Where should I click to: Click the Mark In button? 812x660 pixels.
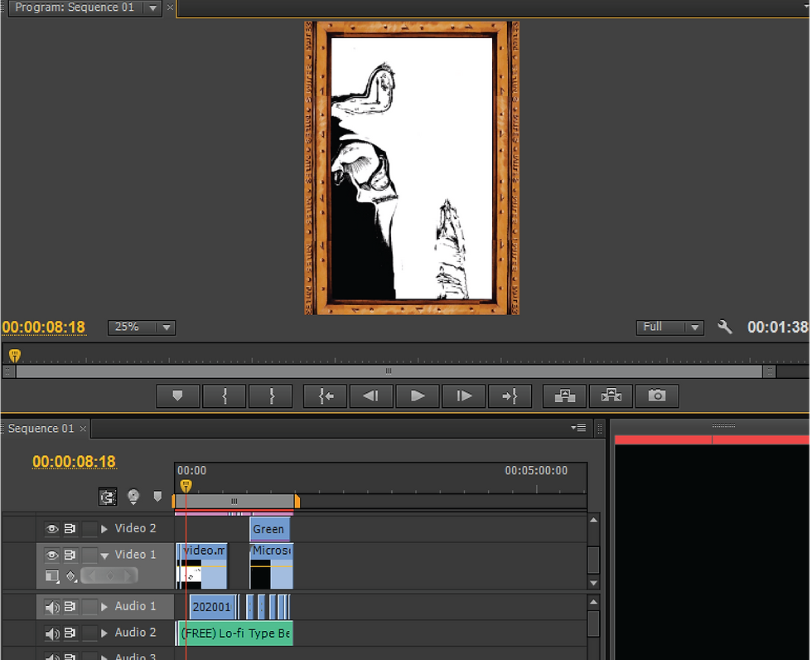click(225, 396)
